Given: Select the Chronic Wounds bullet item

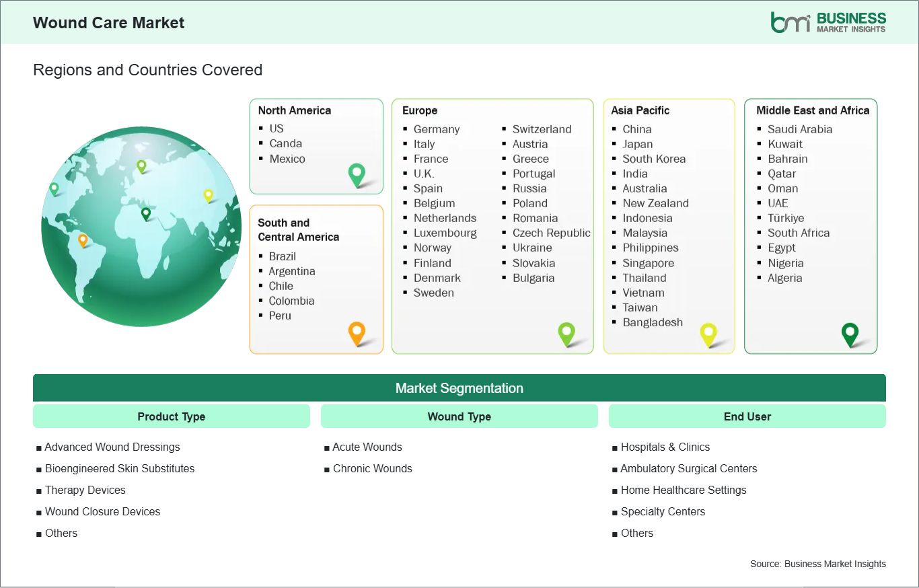Looking at the screenshot, I should point(373,468).
